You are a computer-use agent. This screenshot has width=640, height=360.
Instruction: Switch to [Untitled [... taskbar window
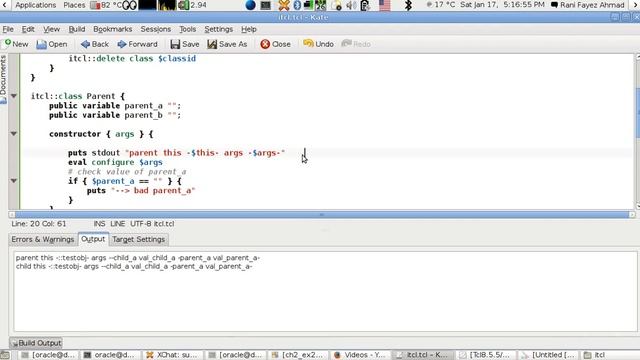(x=548, y=355)
